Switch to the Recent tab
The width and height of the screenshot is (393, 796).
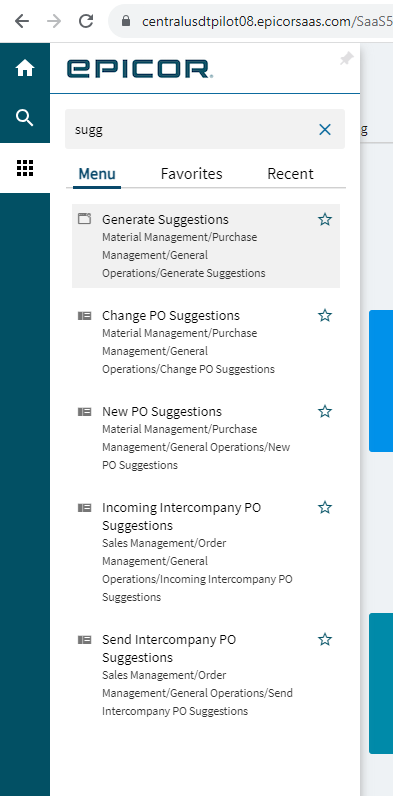tap(290, 174)
